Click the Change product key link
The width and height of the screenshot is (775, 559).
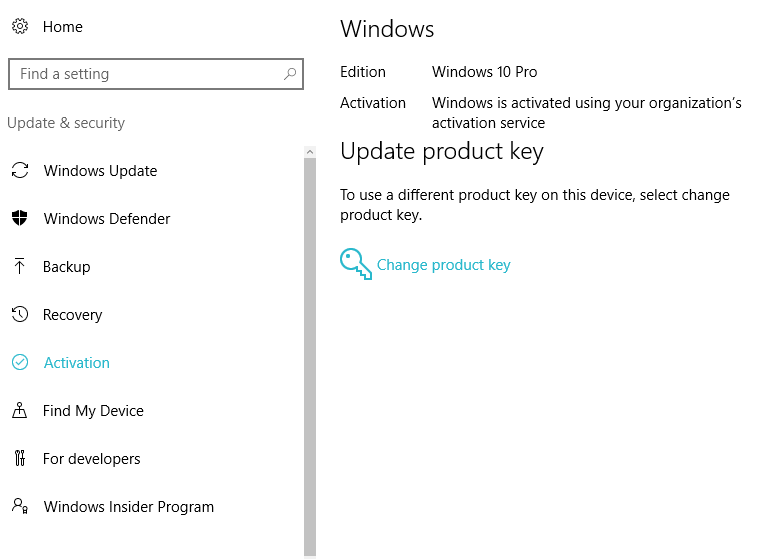click(443, 265)
